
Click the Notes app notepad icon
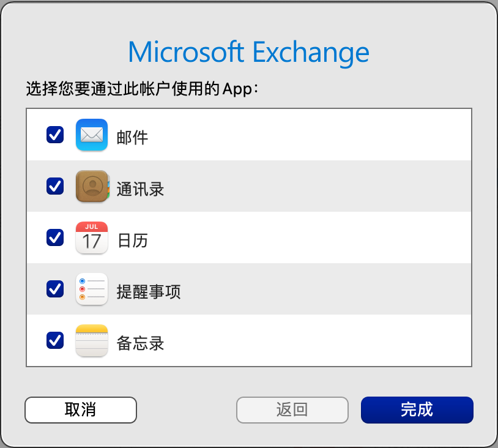92,340
